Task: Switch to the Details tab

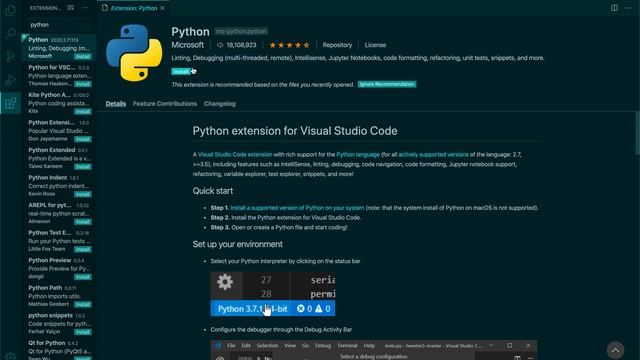Action: tap(116, 104)
